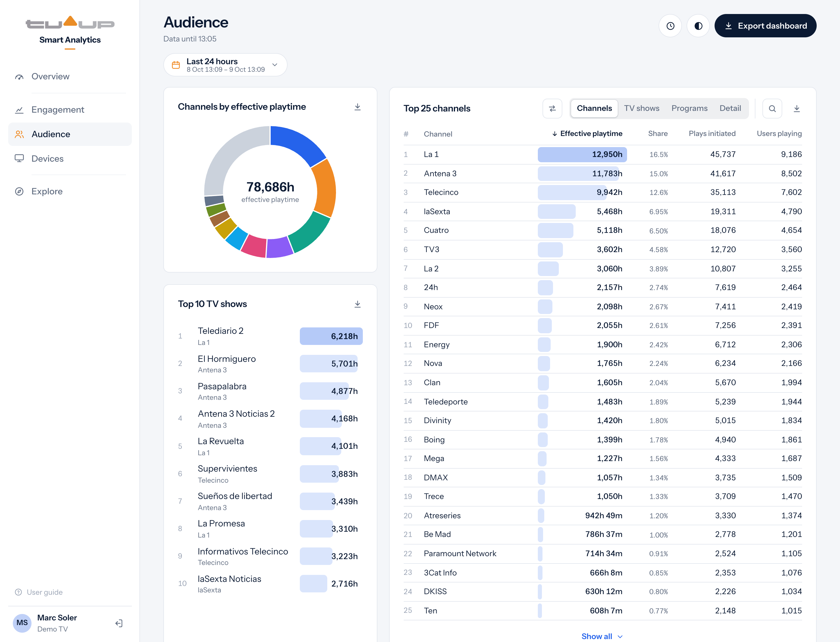The image size is (840, 642).
Task: Click the El Hormiguero show entry
Action: tap(270, 364)
